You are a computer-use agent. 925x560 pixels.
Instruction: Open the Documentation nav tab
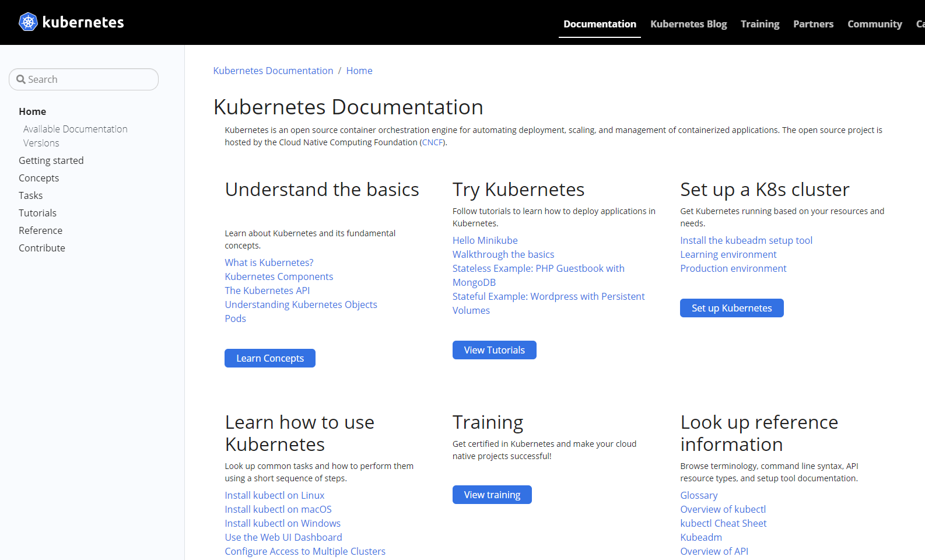(600, 24)
